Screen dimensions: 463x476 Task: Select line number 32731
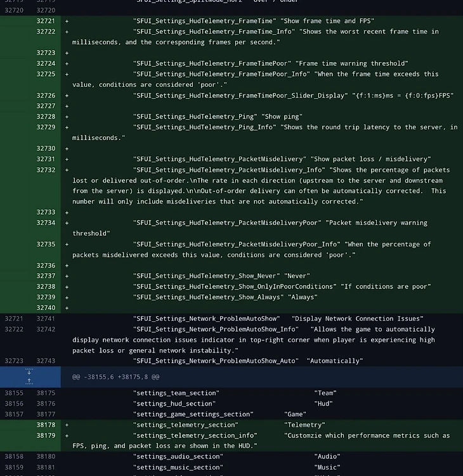(x=46, y=159)
